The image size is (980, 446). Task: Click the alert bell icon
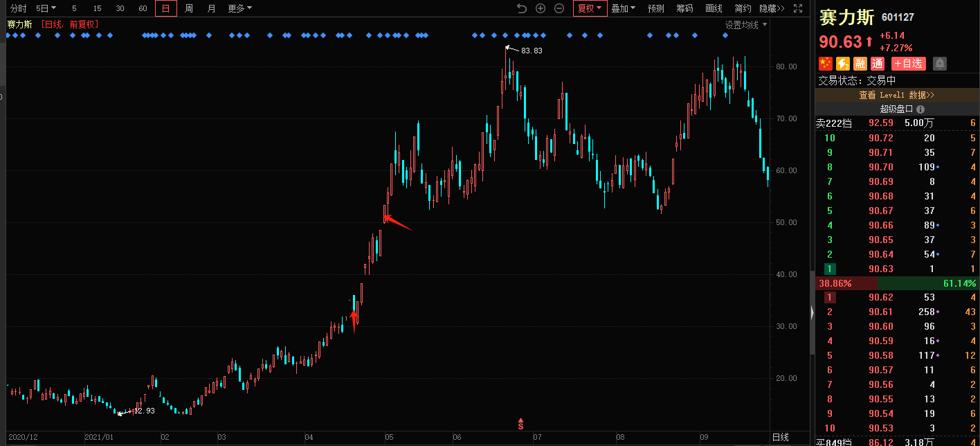click(939, 64)
